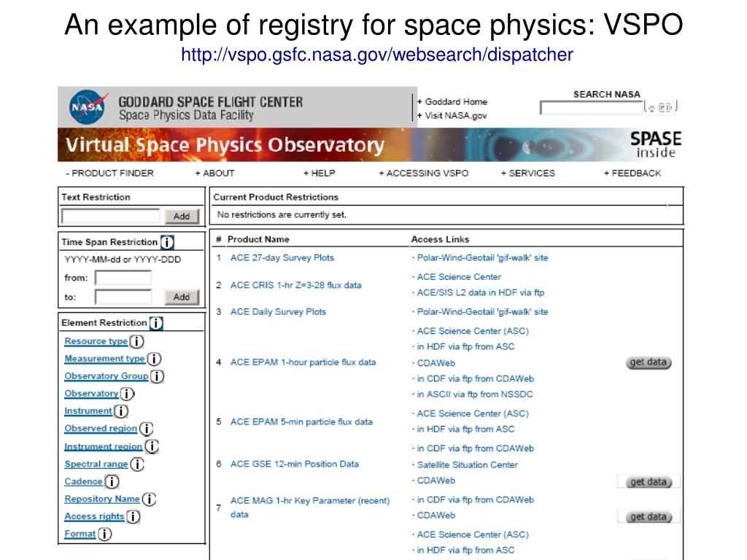The width and height of the screenshot is (747, 560).
Task: Click the time span 'from' field
Action: point(123,278)
